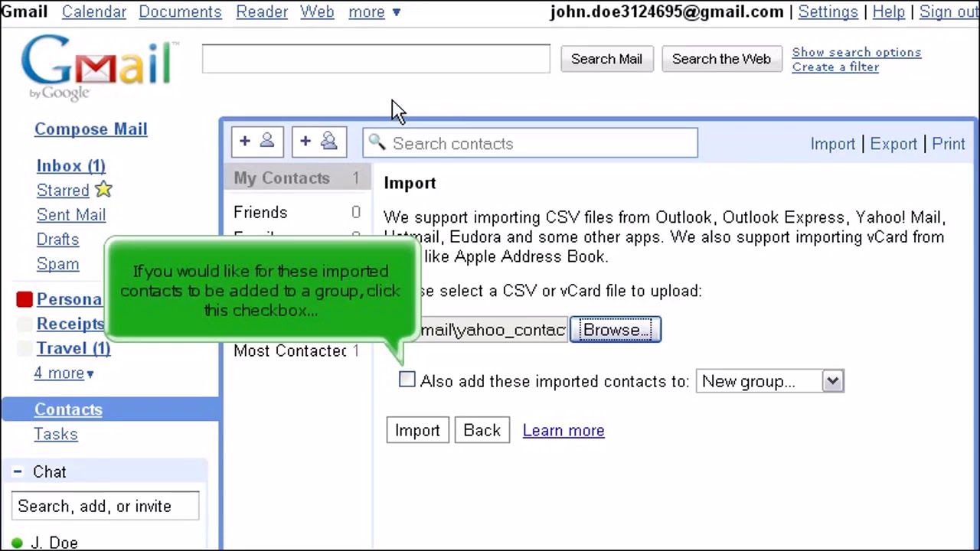Viewport: 980px width, 551px height.
Task: Open the New group dropdown
Action: tap(769, 381)
